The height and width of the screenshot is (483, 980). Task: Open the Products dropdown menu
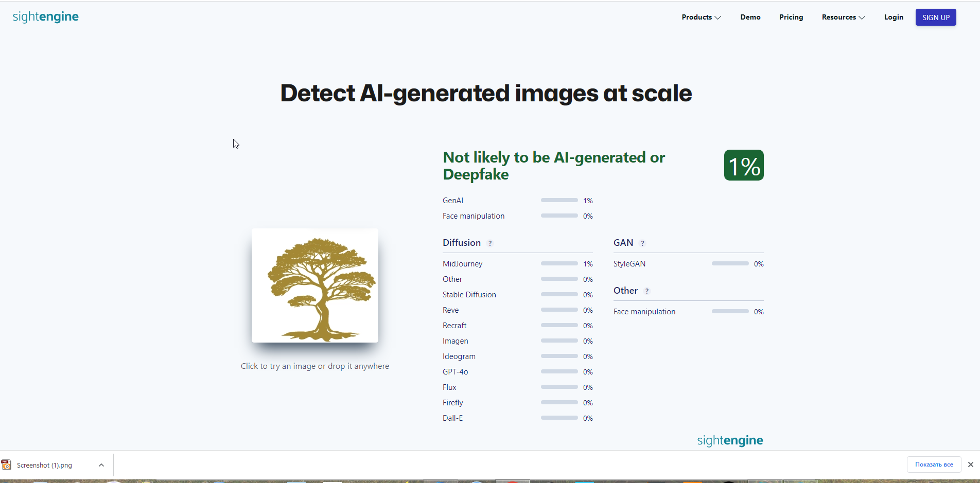701,17
